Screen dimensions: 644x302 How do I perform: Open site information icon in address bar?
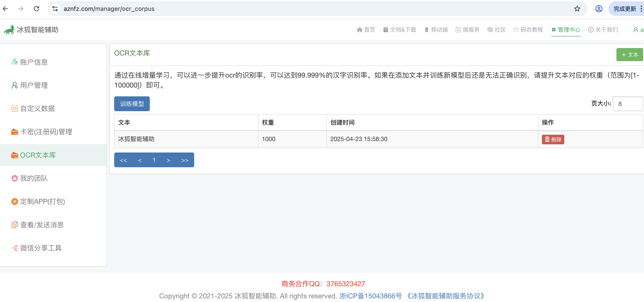tap(55, 9)
